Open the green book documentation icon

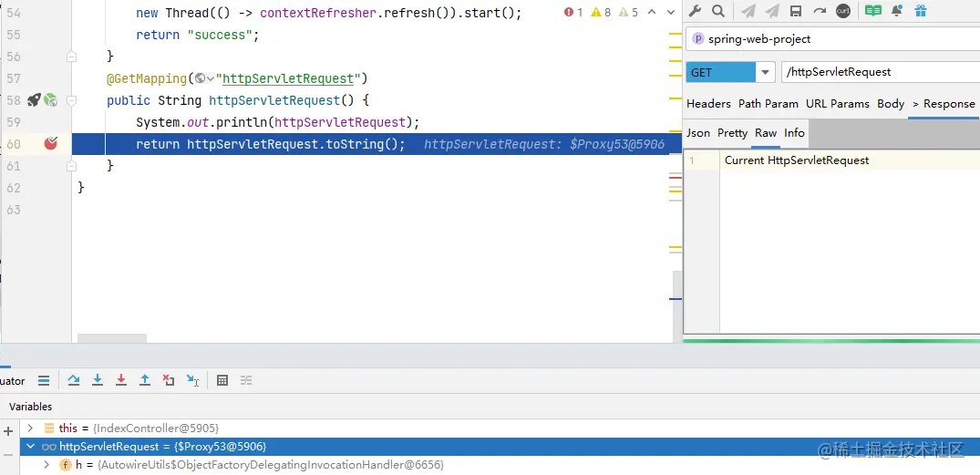pos(873,11)
